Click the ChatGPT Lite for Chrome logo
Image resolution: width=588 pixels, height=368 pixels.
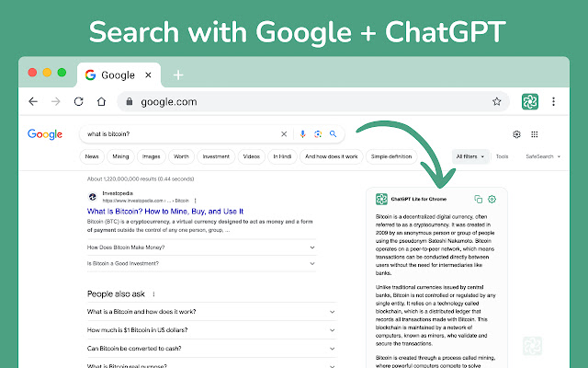coord(381,199)
